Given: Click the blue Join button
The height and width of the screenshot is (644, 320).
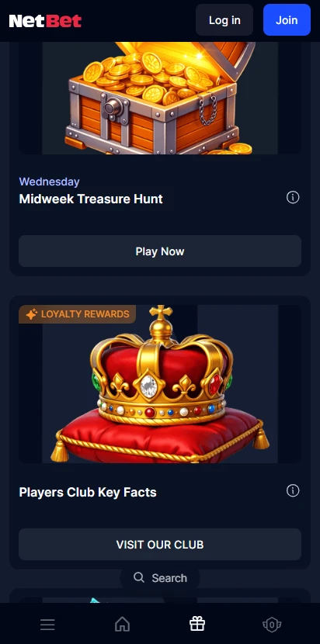Looking at the screenshot, I should [x=287, y=20].
